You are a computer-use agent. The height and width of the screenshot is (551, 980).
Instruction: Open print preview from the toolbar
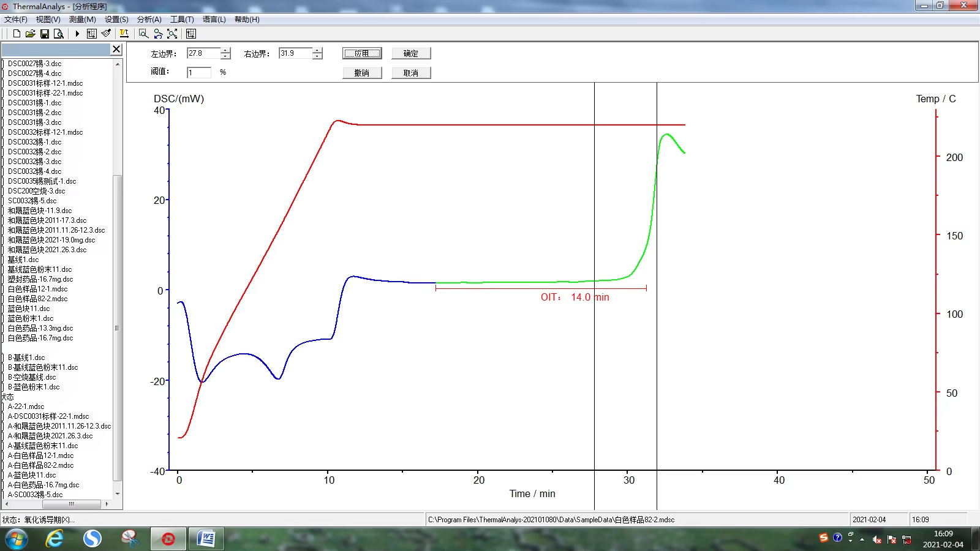[x=58, y=34]
